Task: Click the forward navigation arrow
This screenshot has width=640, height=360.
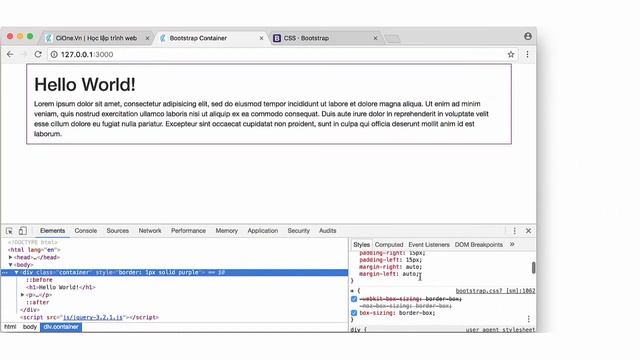Action: (24, 54)
